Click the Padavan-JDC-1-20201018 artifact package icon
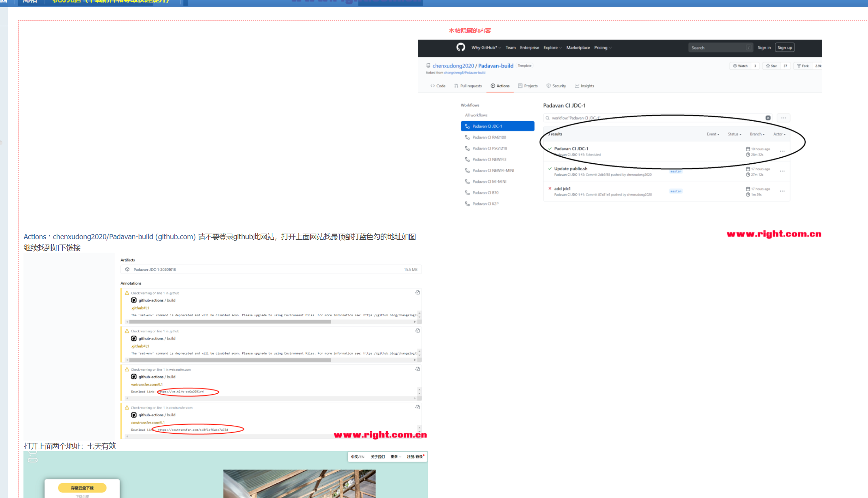The width and height of the screenshot is (868, 498). [127, 270]
